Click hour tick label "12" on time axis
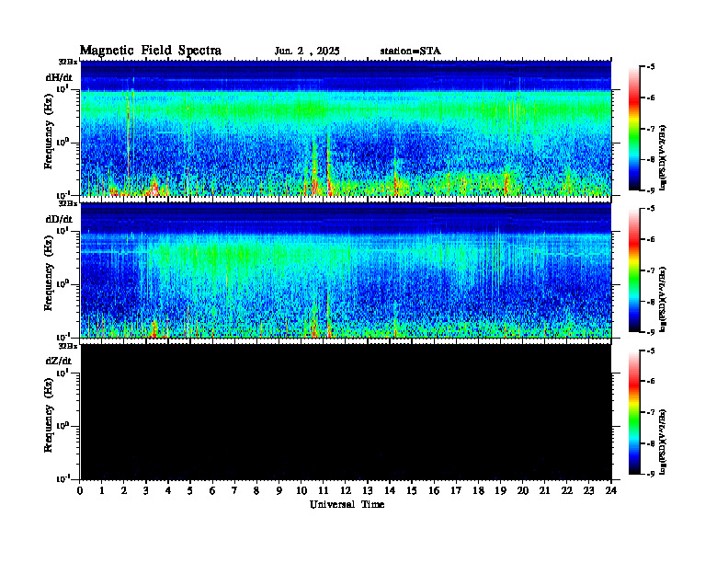728x563 pixels. click(346, 491)
